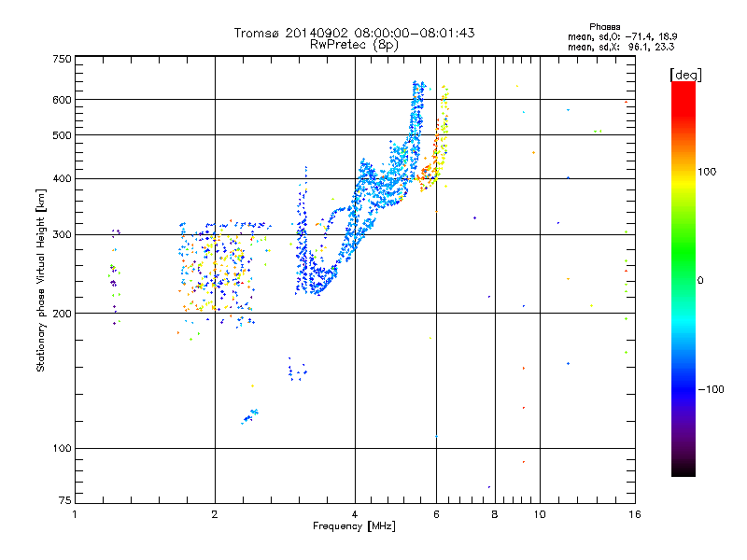The width and height of the screenshot is (747, 560).
Task: Click the blue point cluster near 3 MHz, 150 km
Action: tap(297, 370)
